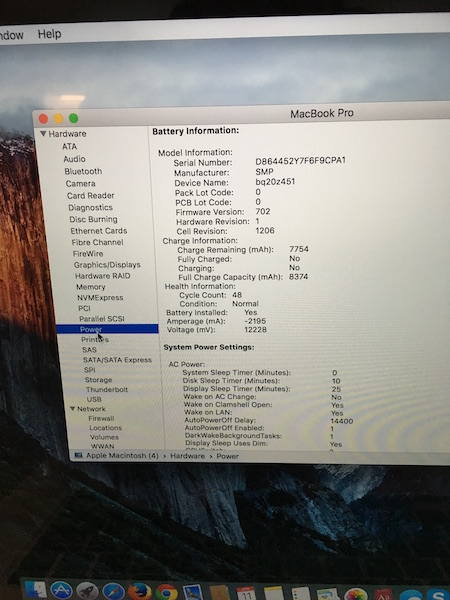The height and width of the screenshot is (600, 450).
Task: Select Thunderbolt in the Hardware list
Action: [107, 390]
